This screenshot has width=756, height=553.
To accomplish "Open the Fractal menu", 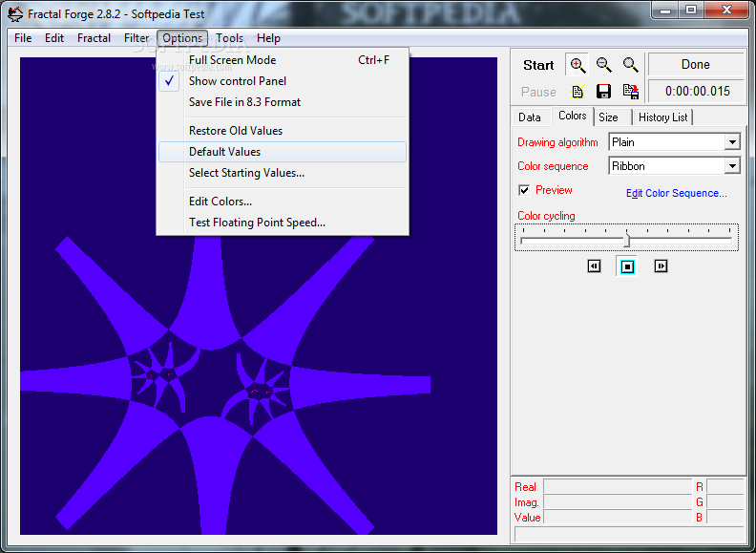I will click(94, 38).
